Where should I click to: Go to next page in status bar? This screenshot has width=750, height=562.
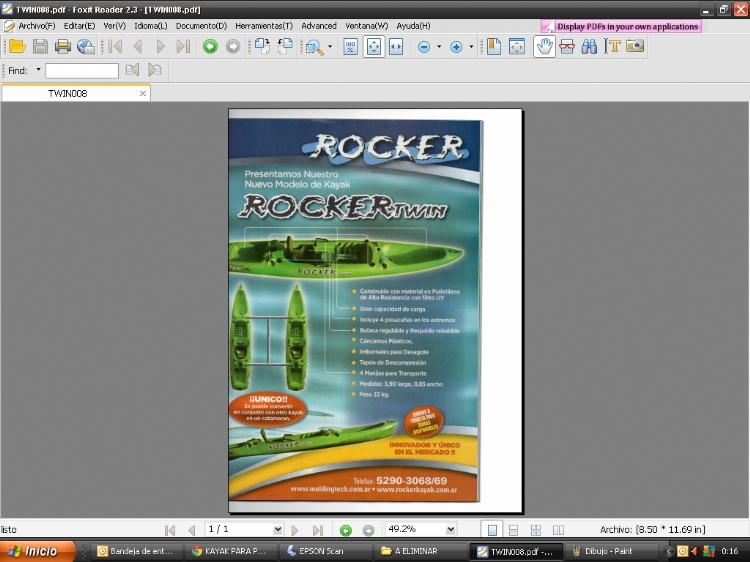click(295, 530)
